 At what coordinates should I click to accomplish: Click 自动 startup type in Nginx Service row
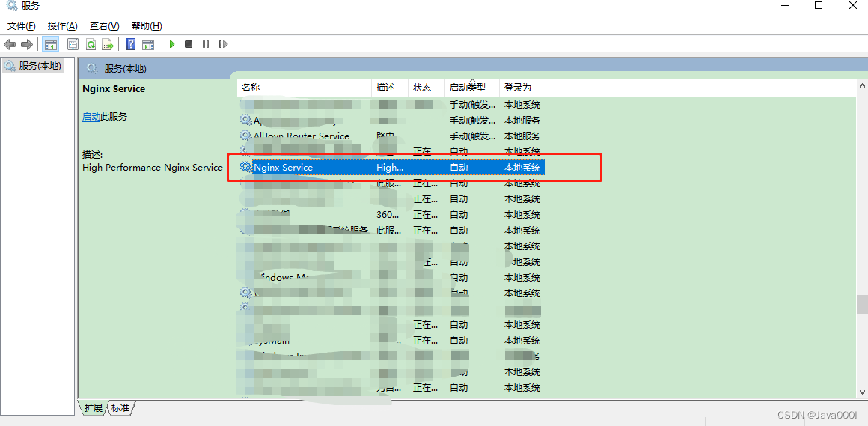pos(459,167)
